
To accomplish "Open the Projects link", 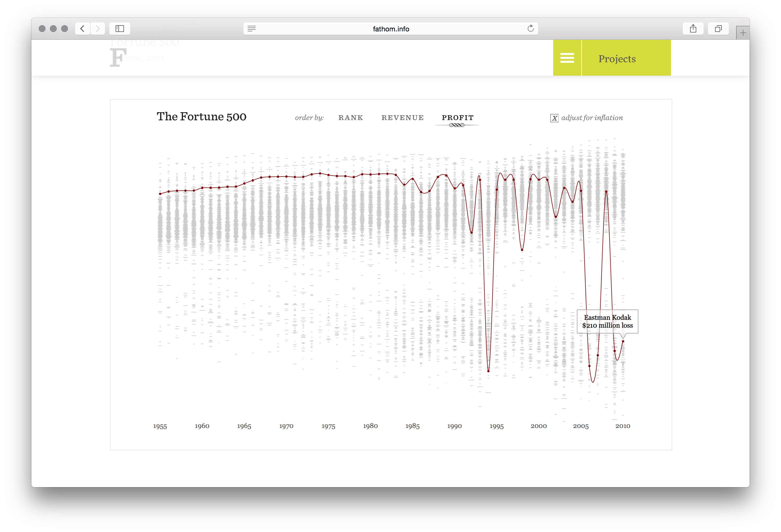I will [x=617, y=59].
